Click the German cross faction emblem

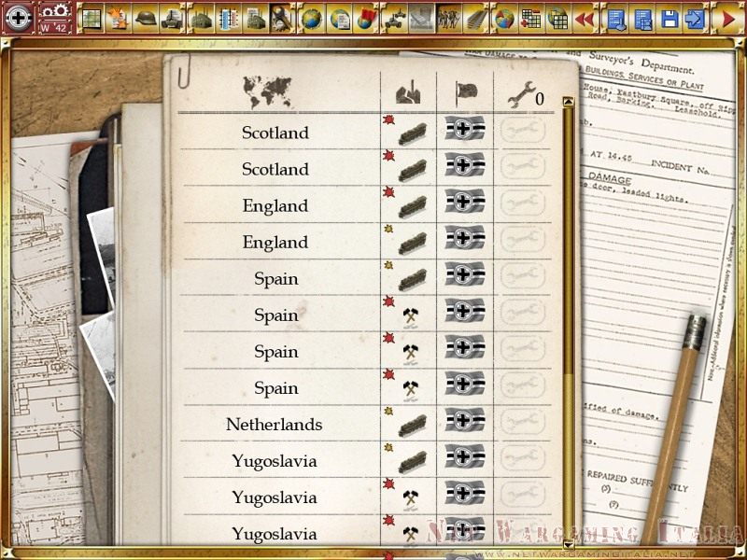click(19, 18)
